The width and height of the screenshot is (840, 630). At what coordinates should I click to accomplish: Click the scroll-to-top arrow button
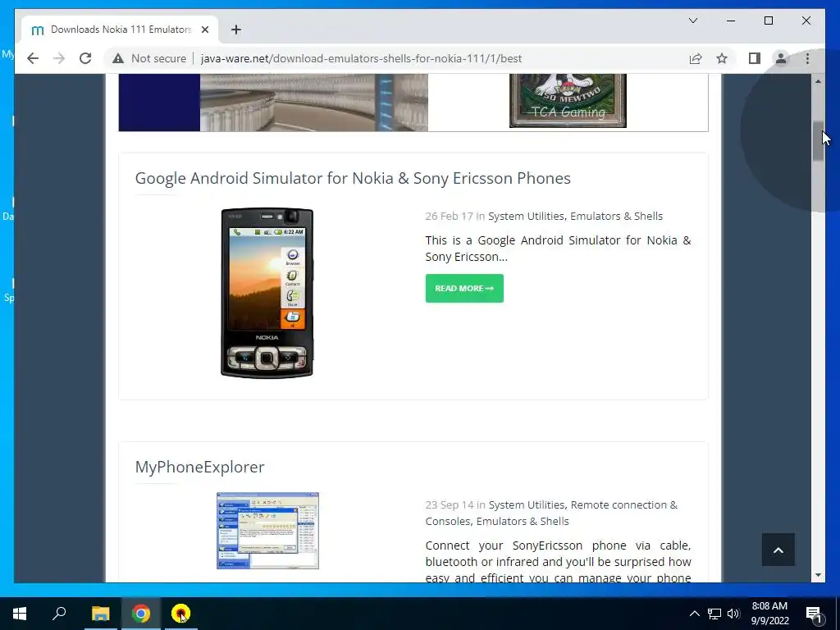(778, 550)
